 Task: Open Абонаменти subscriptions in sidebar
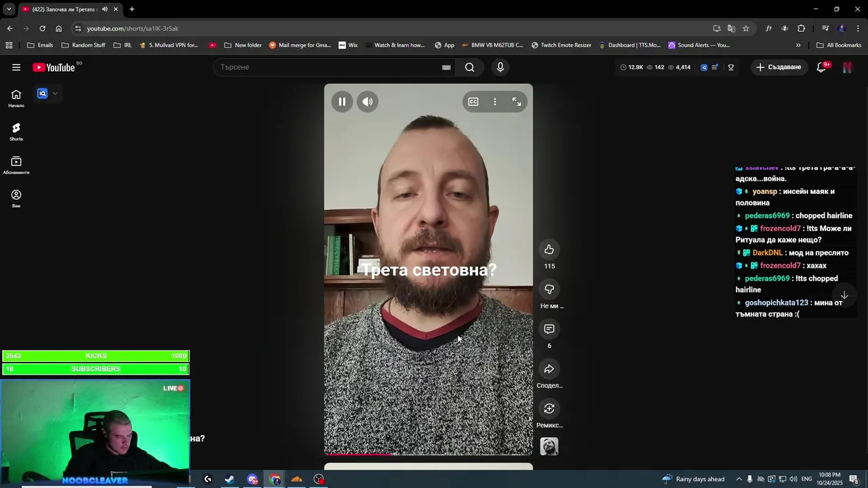[16, 165]
